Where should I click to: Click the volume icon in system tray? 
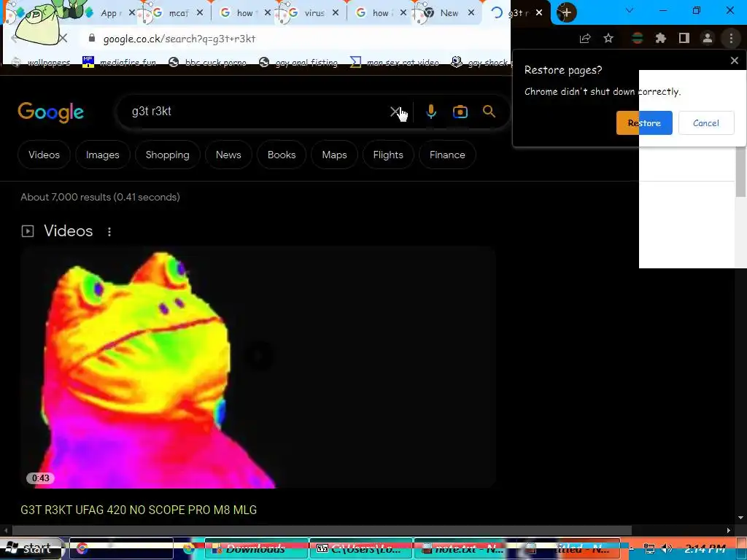coord(667,548)
